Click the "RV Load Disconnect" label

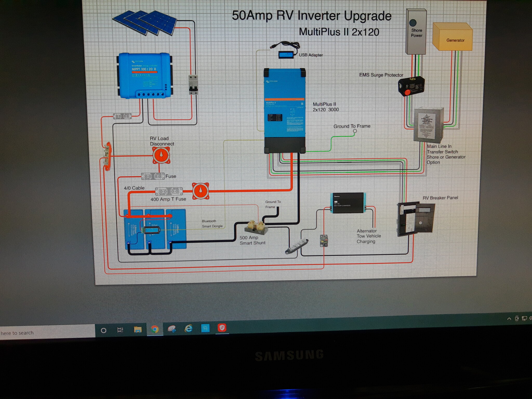point(162,141)
